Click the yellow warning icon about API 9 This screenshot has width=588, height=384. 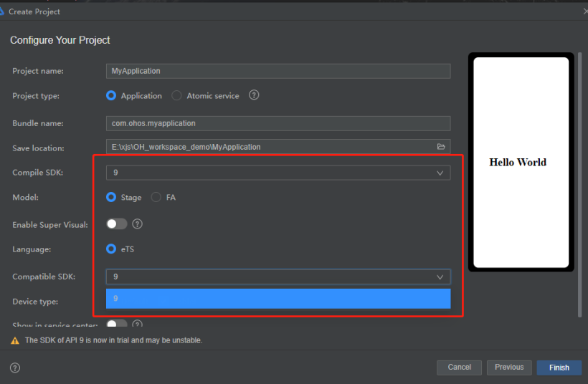15,340
